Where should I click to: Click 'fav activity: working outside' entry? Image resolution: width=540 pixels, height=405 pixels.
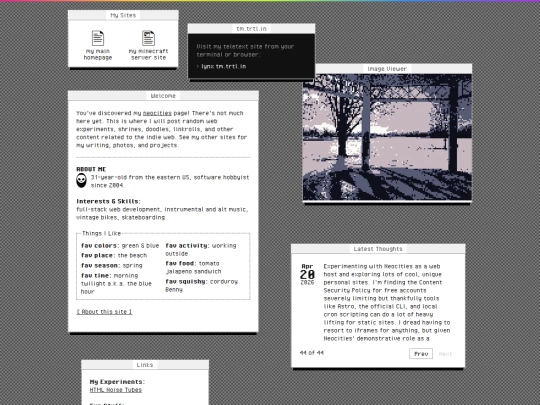(201, 249)
